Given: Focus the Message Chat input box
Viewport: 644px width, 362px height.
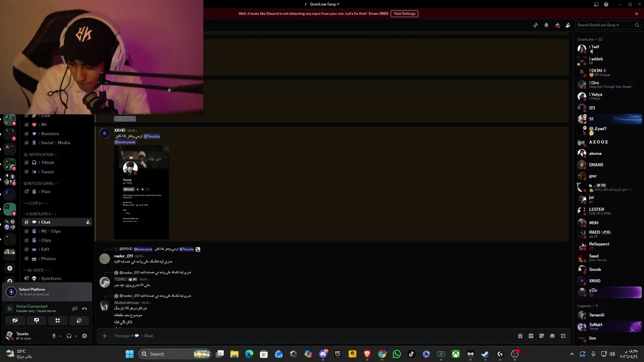Looking at the screenshot, I should tap(312, 336).
